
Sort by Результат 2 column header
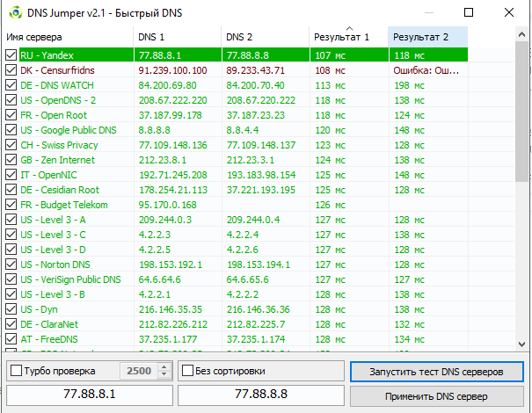tap(428, 37)
